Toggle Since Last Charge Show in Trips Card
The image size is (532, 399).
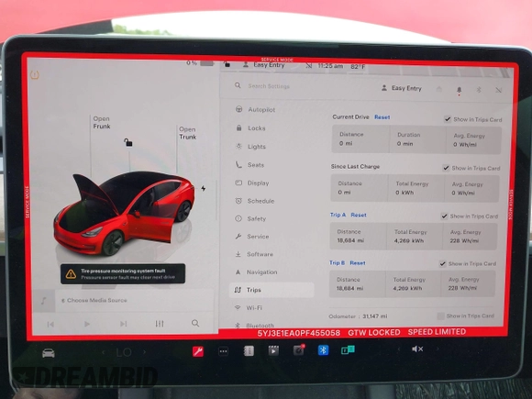[446, 168]
